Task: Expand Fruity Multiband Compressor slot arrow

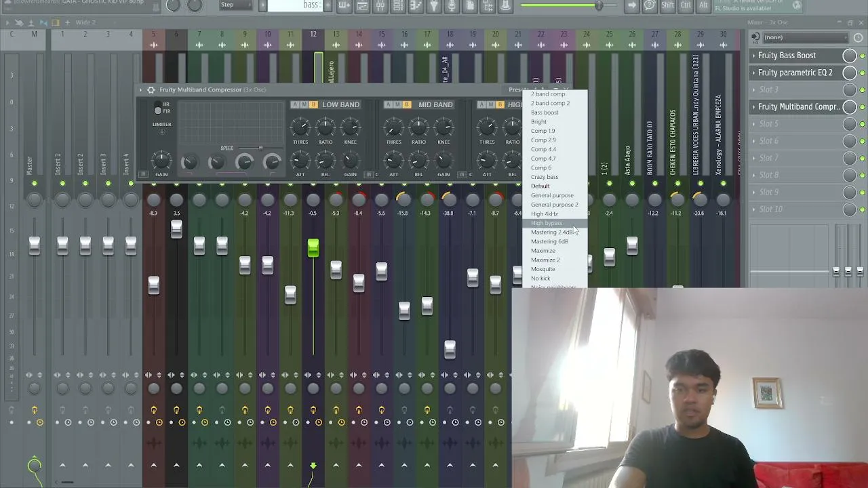Action: pyautogui.click(x=753, y=107)
